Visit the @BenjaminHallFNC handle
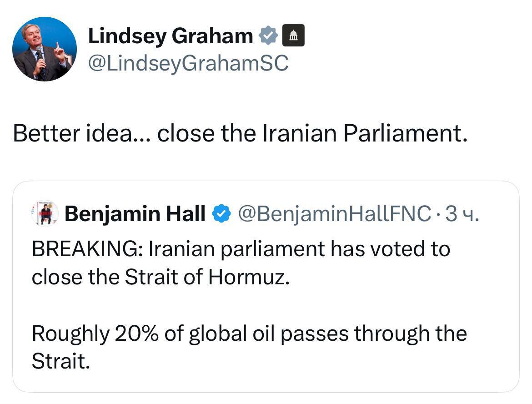 pos(335,213)
